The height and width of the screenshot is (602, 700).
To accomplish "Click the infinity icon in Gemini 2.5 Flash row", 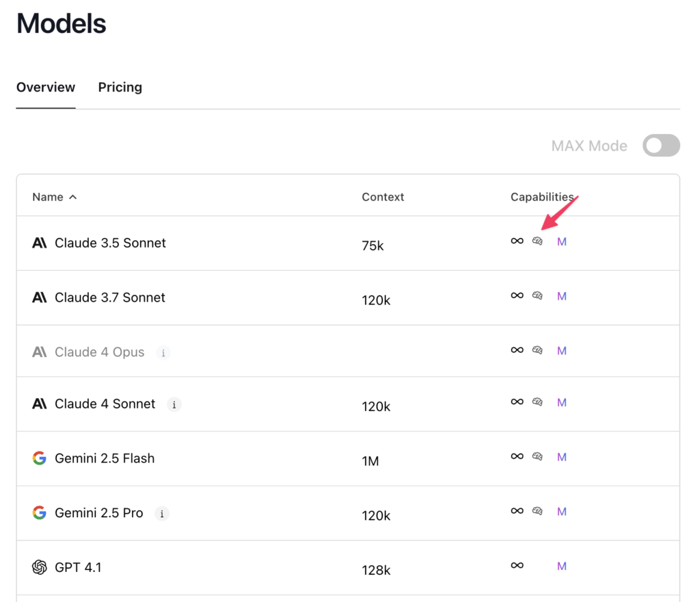I will click(x=517, y=456).
